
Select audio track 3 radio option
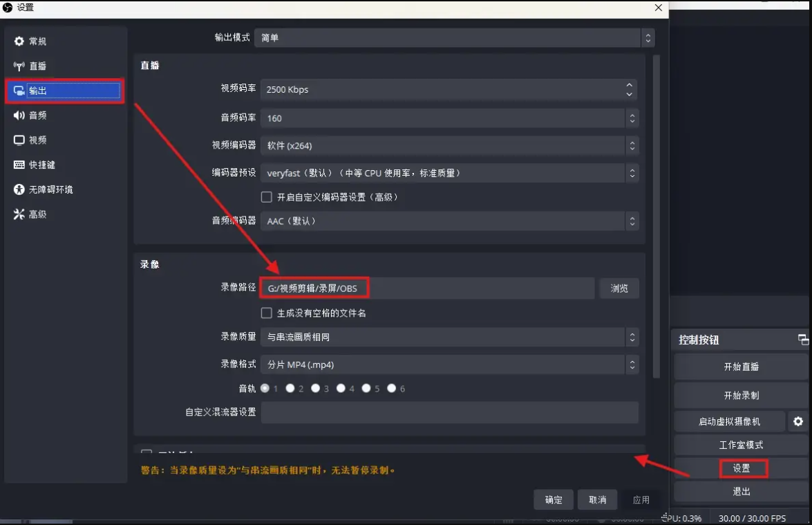pyautogui.click(x=315, y=388)
